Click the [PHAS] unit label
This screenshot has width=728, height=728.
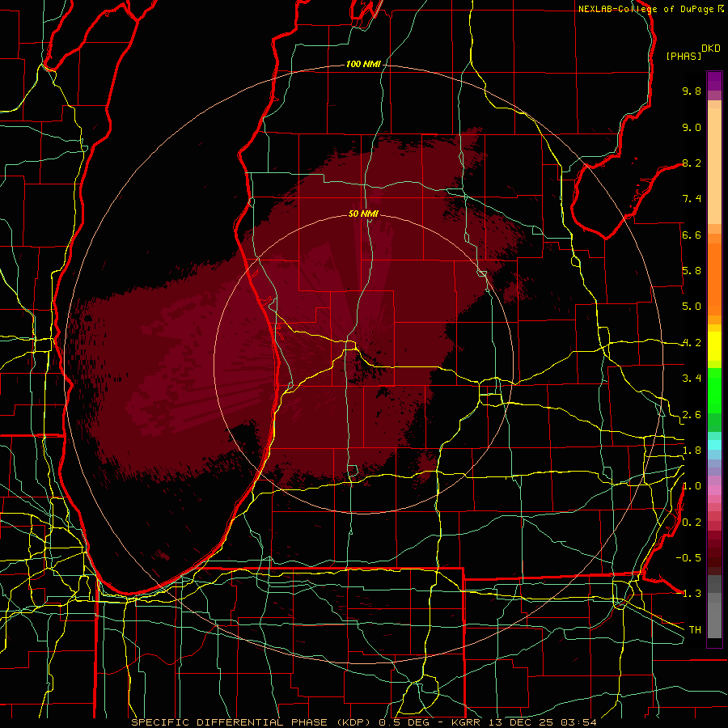[684, 56]
